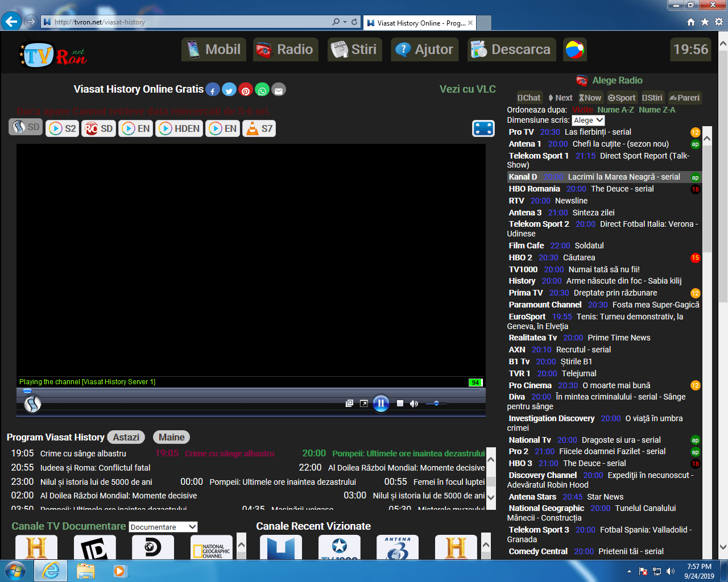728x582 pixels.
Task: Click the TVRon.net logo
Action: click(x=53, y=55)
